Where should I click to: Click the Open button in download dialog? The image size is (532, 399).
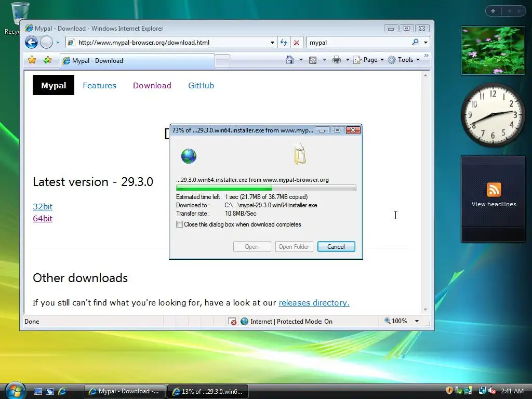[252, 247]
